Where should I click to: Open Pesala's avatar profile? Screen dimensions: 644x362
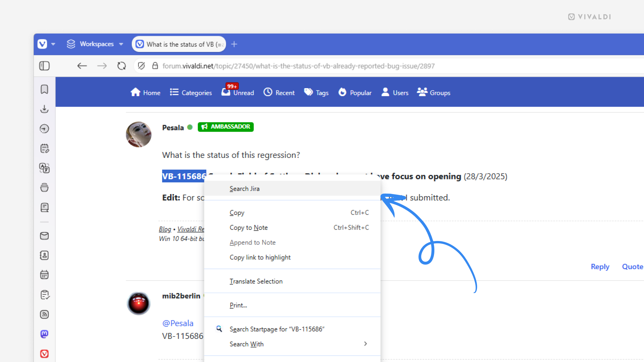(139, 134)
